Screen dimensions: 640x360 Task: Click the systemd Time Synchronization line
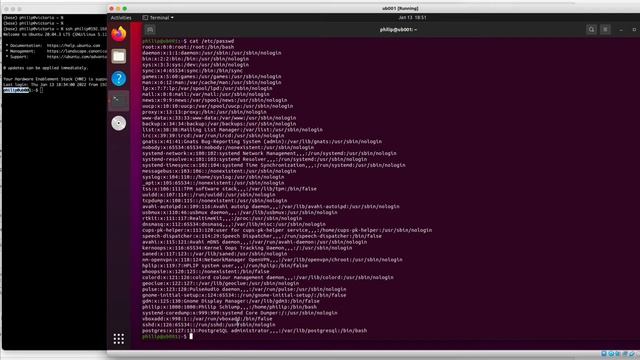[x=274, y=165]
